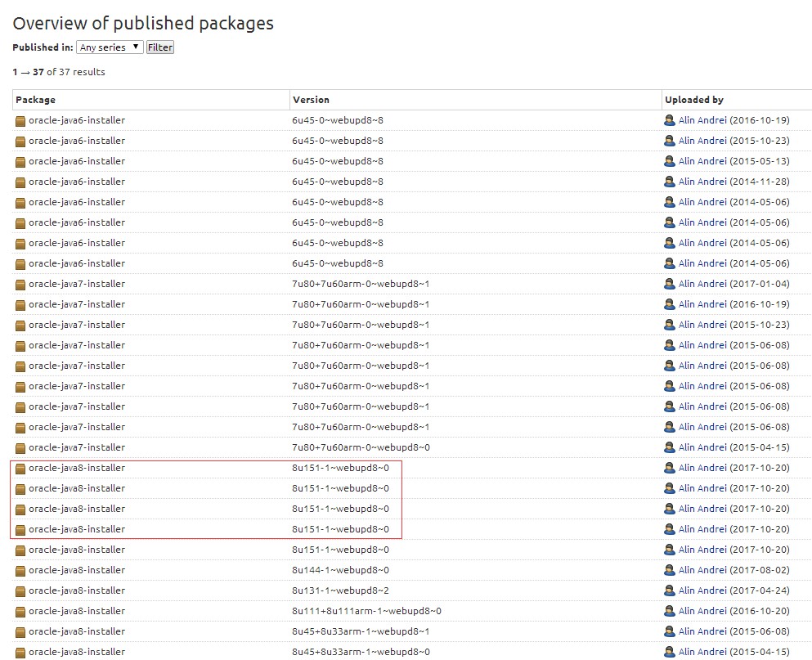Click uploader avatar icon in java6 2016-10-19 row

[670, 120]
